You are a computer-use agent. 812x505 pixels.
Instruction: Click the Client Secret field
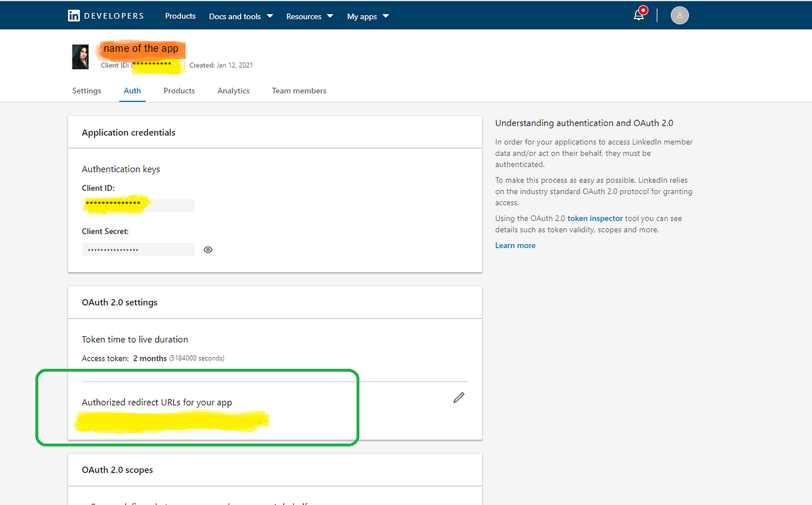(138, 249)
